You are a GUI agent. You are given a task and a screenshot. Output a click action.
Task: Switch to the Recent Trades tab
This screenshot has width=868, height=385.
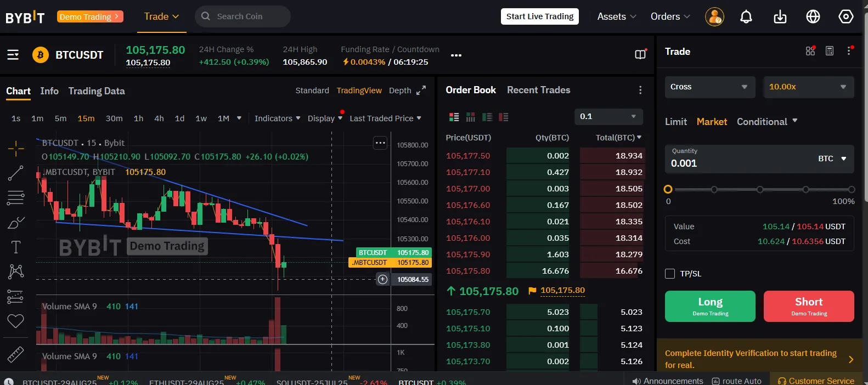[538, 90]
